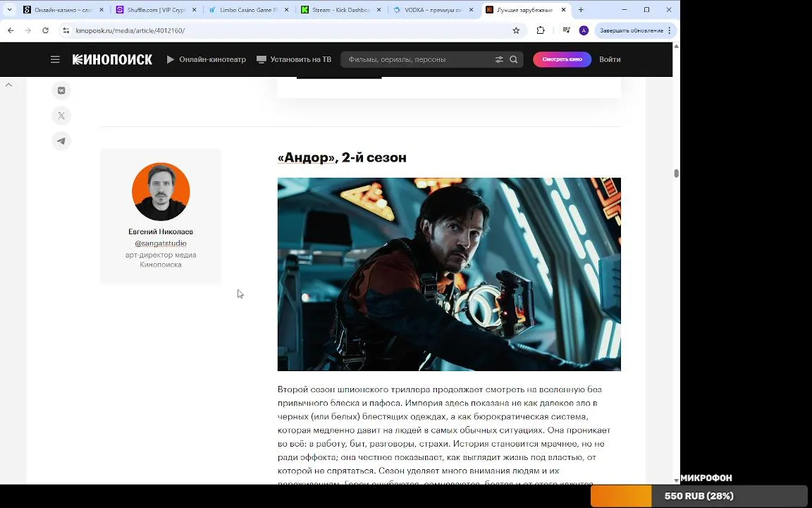Click the kinopoisk.ru address bar URL
Screen dimensions: 812x508
pyautogui.click(x=130, y=30)
